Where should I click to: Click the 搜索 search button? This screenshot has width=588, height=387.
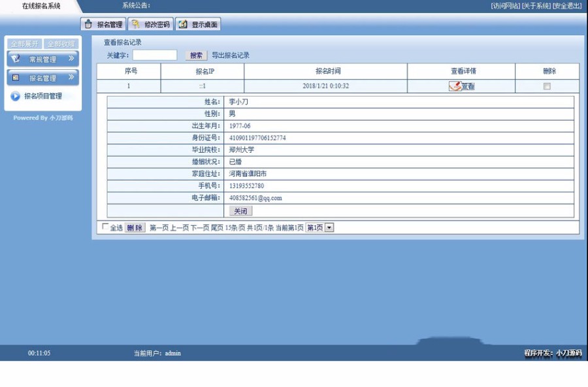point(194,55)
